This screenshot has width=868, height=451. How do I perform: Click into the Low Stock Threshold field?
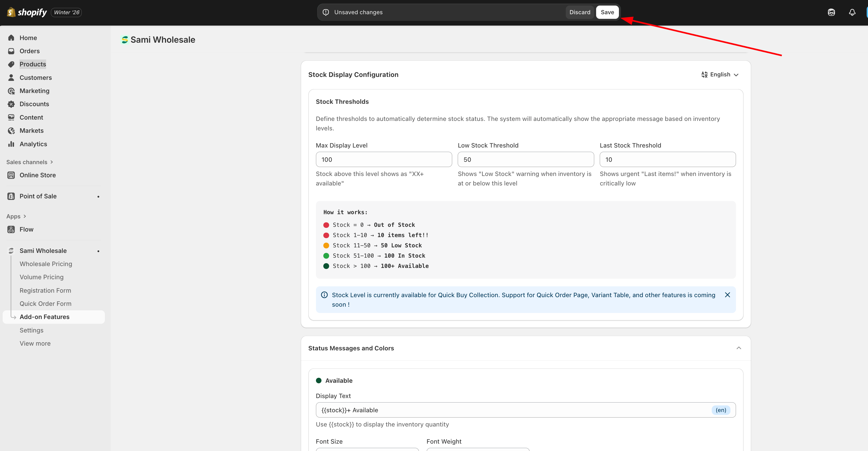(525, 159)
